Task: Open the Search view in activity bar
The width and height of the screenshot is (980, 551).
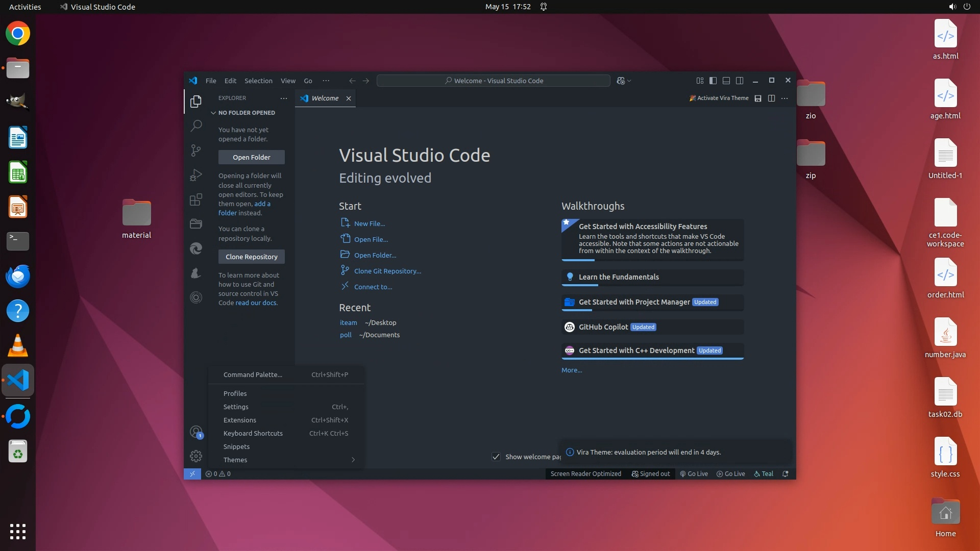Action: pos(196,126)
